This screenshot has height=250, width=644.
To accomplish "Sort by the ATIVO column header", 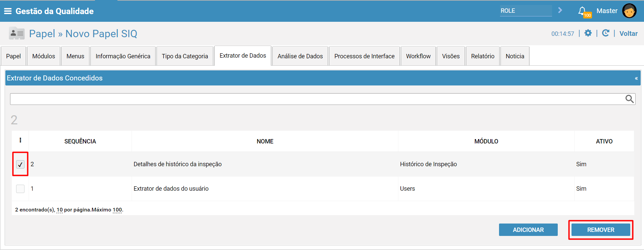I will 604,141.
